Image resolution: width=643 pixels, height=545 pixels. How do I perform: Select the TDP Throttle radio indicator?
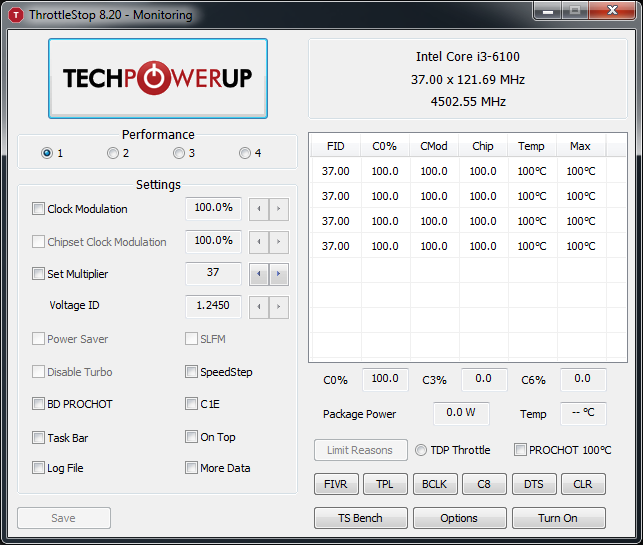(421, 450)
